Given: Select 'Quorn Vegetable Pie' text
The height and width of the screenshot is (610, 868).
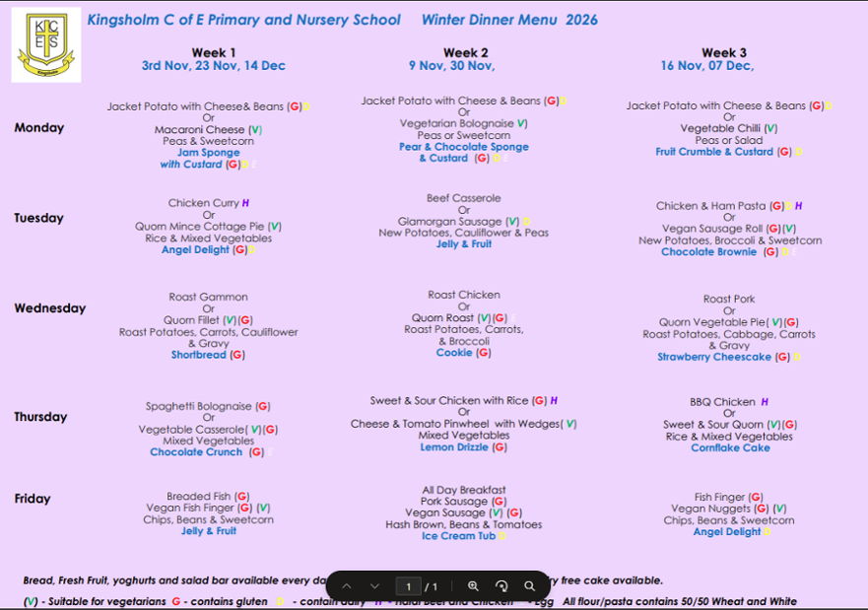Looking at the screenshot, I should tap(711, 322).
